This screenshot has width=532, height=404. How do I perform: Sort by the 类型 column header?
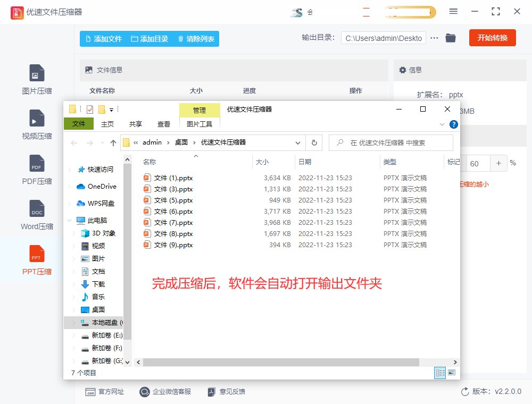[x=389, y=162]
